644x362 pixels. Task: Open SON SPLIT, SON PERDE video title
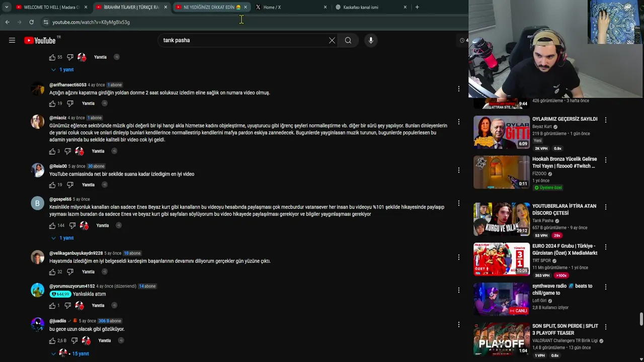(565, 329)
